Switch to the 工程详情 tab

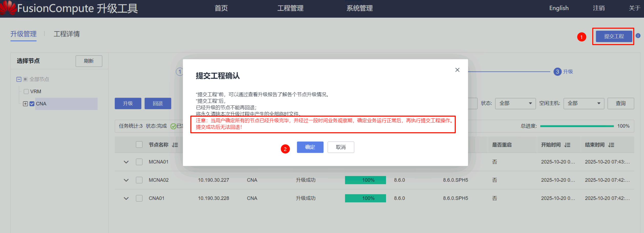(67, 34)
